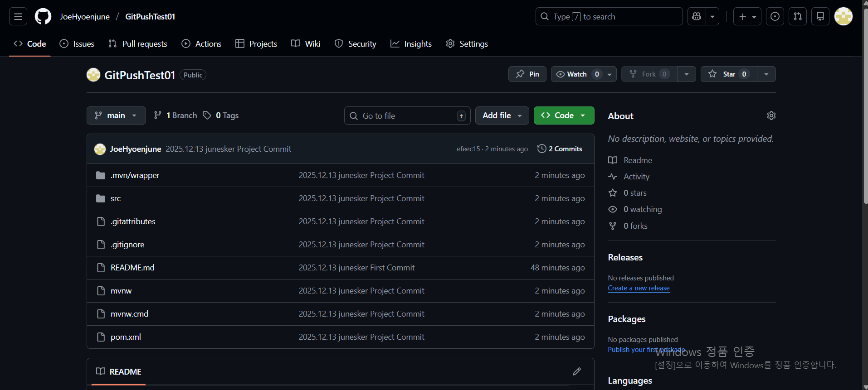Open the .gitignore file
This screenshot has width=868, height=390.
[x=127, y=245]
